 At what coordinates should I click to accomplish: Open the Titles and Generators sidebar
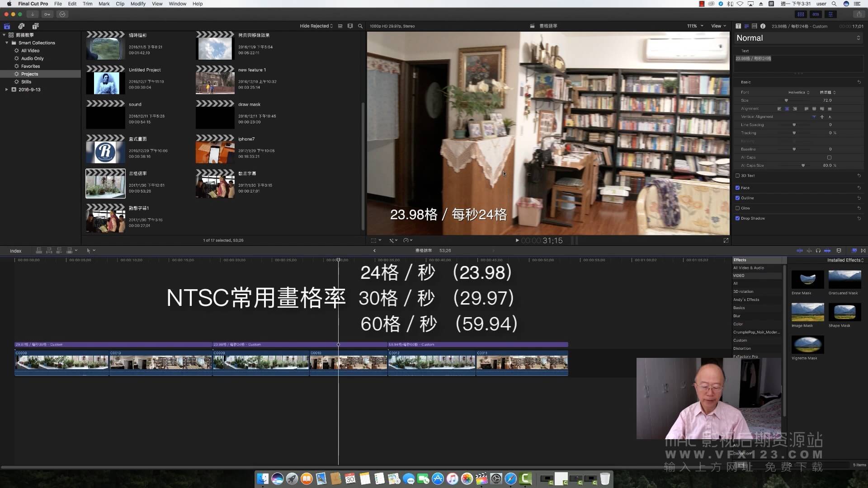(35, 26)
